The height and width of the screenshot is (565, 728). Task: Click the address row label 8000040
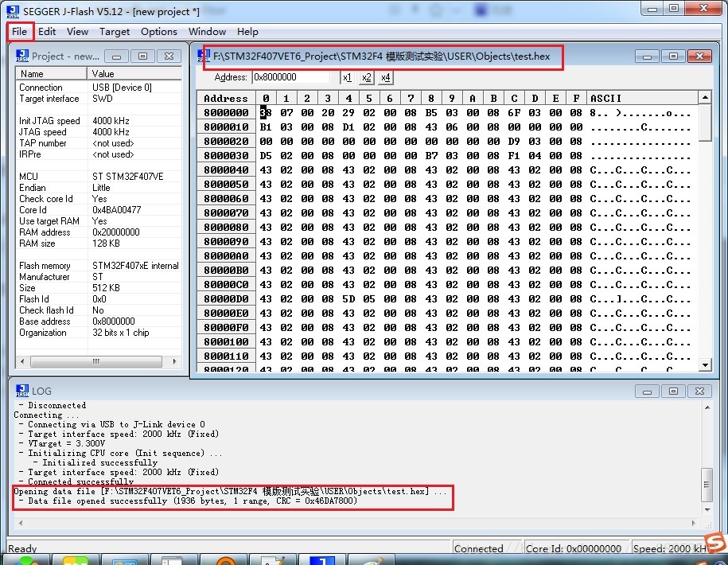[x=226, y=170]
